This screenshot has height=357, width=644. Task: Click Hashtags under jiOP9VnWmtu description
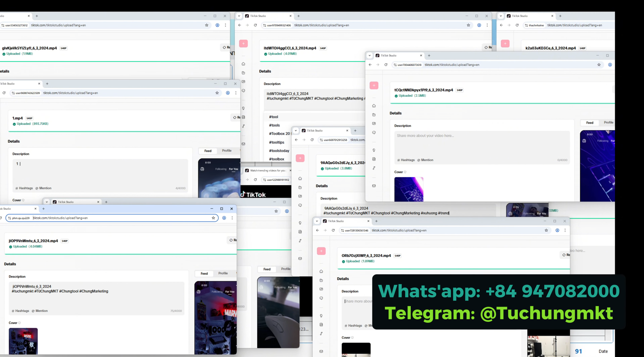(20, 311)
